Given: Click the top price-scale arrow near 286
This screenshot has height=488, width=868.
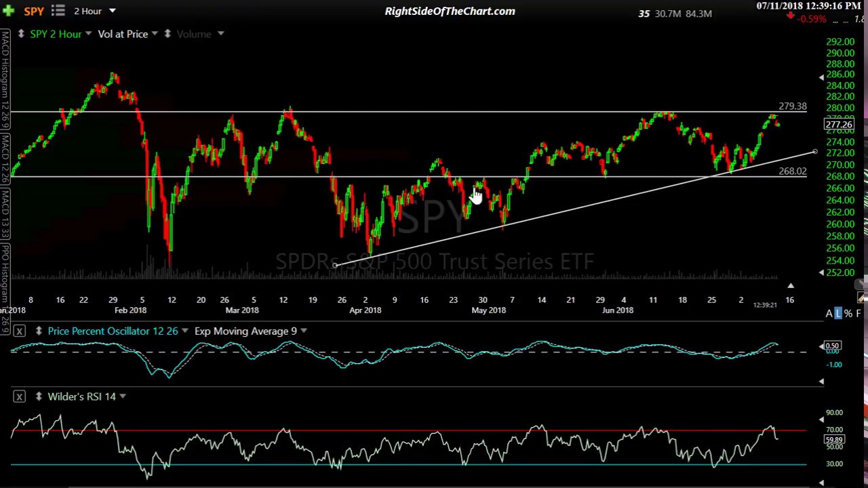Looking at the screenshot, I should click(x=821, y=77).
